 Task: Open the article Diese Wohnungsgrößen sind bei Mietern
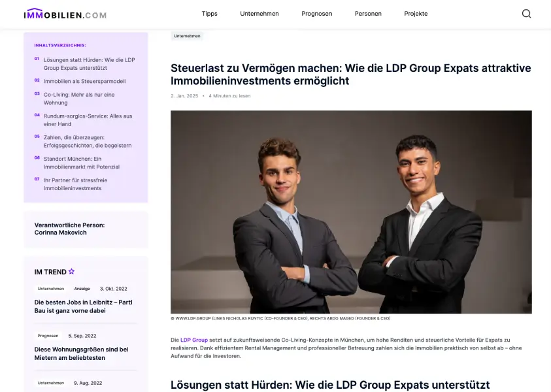click(81, 353)
